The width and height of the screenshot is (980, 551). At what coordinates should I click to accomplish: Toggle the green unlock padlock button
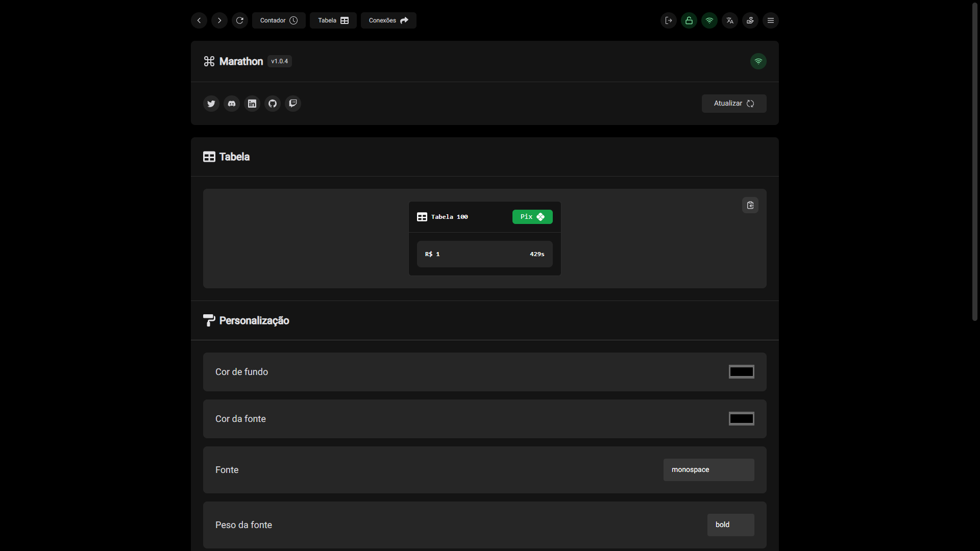click(689, 20)
